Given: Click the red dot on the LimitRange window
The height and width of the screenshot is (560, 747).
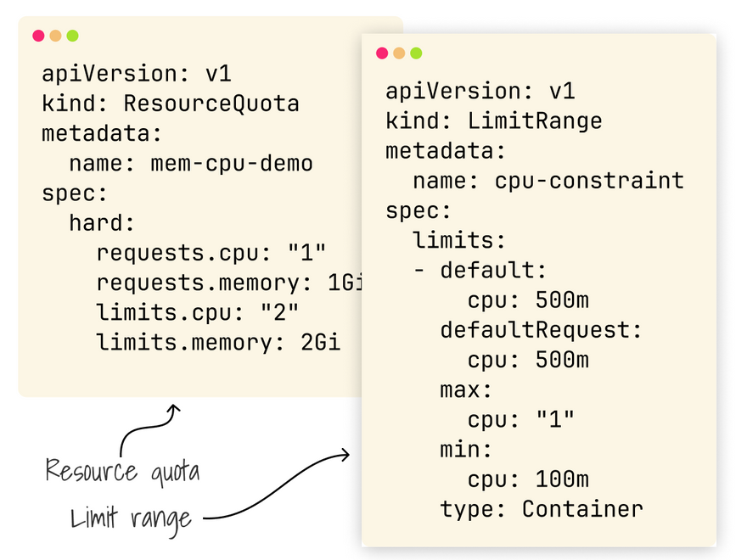Looking at the screenshot, I should (x=382, y=53).
